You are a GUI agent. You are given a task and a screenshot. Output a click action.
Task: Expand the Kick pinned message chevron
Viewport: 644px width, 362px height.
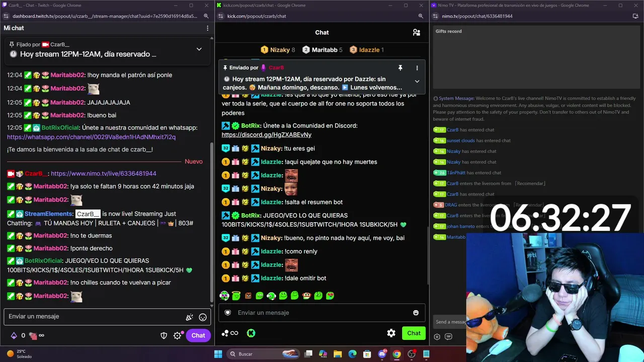(x=417, y=81)
